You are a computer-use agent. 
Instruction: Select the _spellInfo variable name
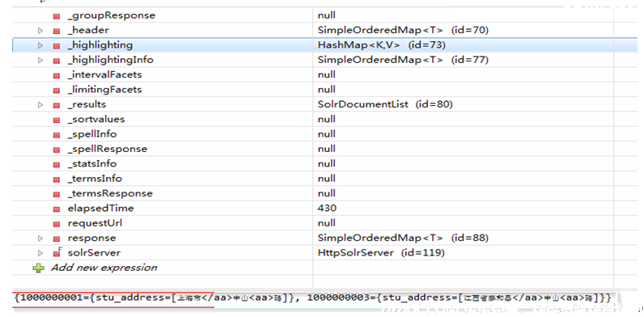(x=92, y=134)
